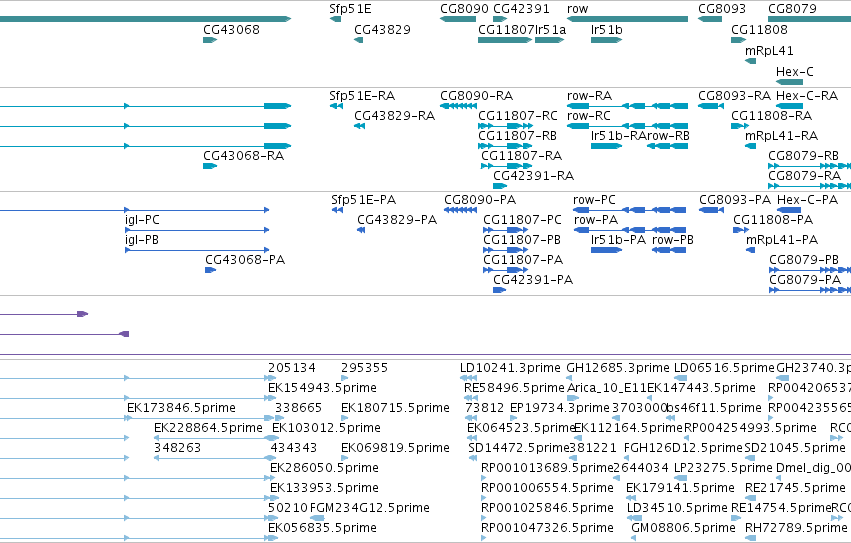Select the row-PC protein label
Image resolution: width=851 pixels, height=543 pixels.
[x=594, y=200]
